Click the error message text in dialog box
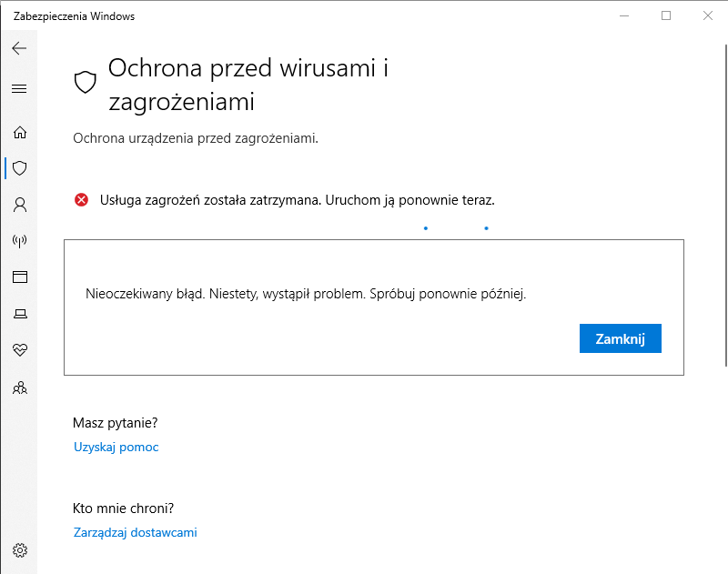The height and width of the screenshot is (574, 728). (x=306, y=294)
